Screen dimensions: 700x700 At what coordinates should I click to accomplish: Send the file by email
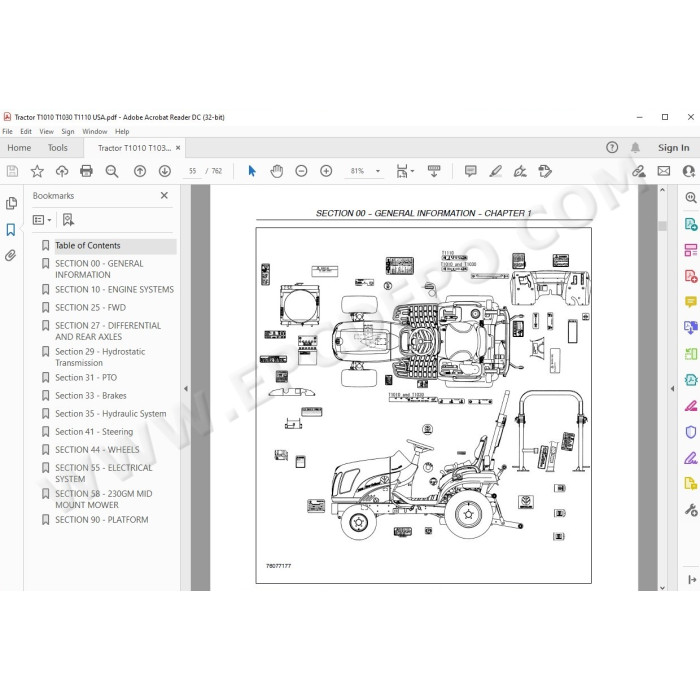(664, 171)
